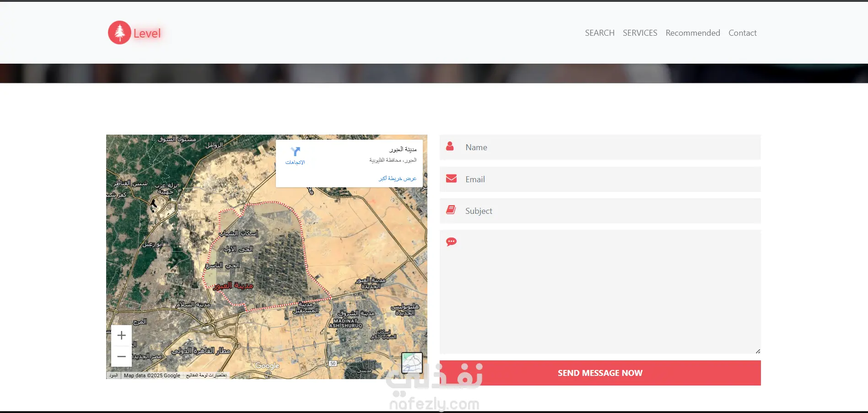Focus the Email input field

click(x=600, y=179)
